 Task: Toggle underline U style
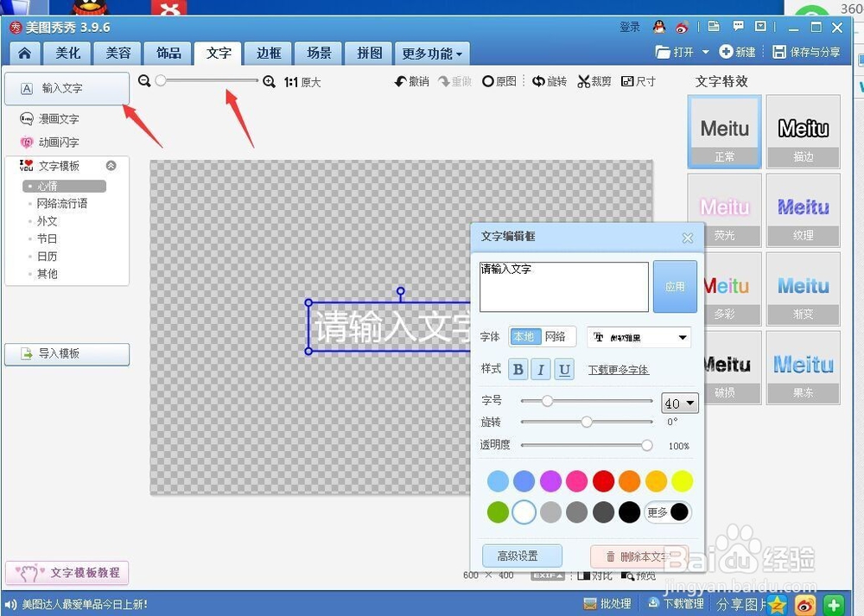(x=564, y=369)
